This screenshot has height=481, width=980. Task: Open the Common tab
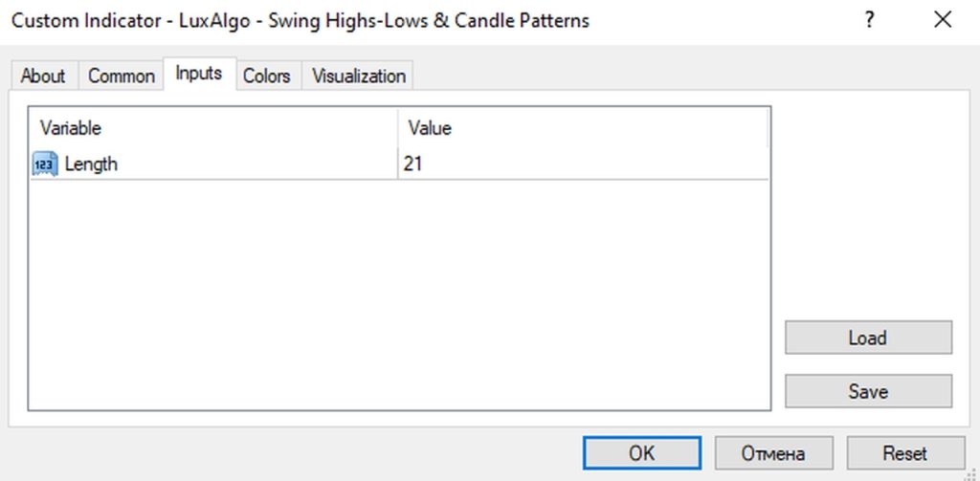pyautogui.click(x=122, y=77)
